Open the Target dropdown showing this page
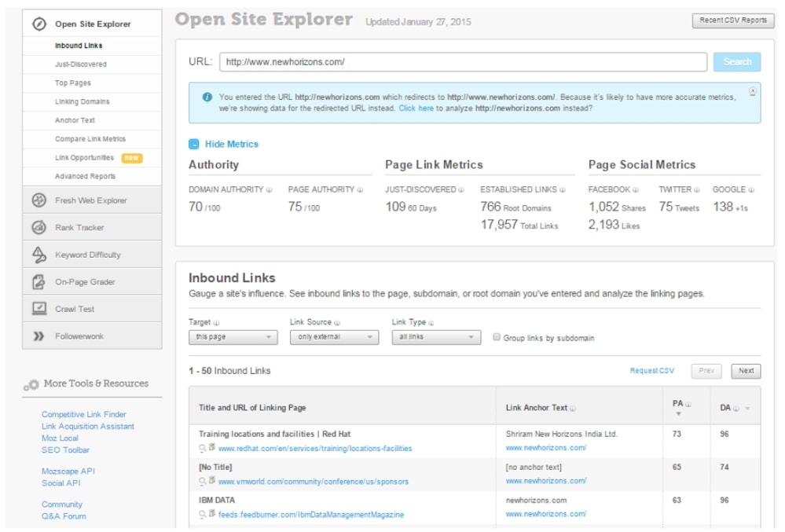The image size is (785, 532). point(233,337)
